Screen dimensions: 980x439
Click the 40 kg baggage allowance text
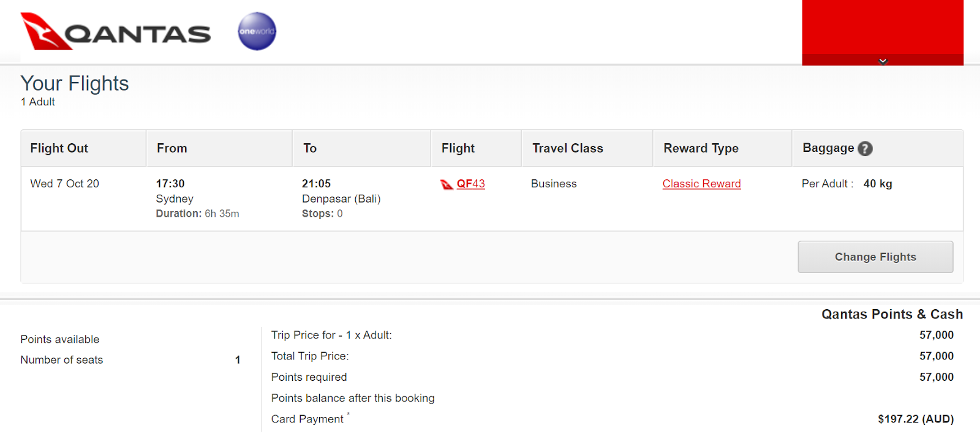[x=878, y=184]
